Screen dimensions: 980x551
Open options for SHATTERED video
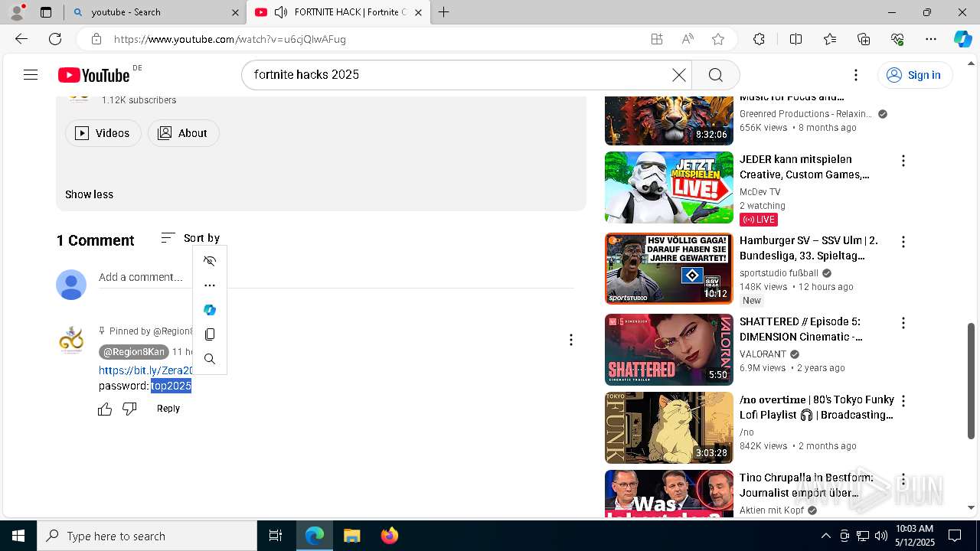[x=903, y=323]
